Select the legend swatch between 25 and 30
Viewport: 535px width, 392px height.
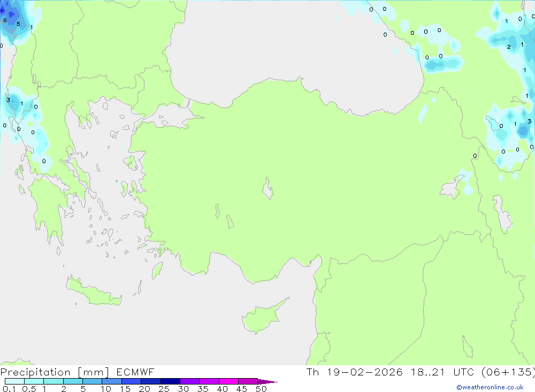click(x=170, y=381)
